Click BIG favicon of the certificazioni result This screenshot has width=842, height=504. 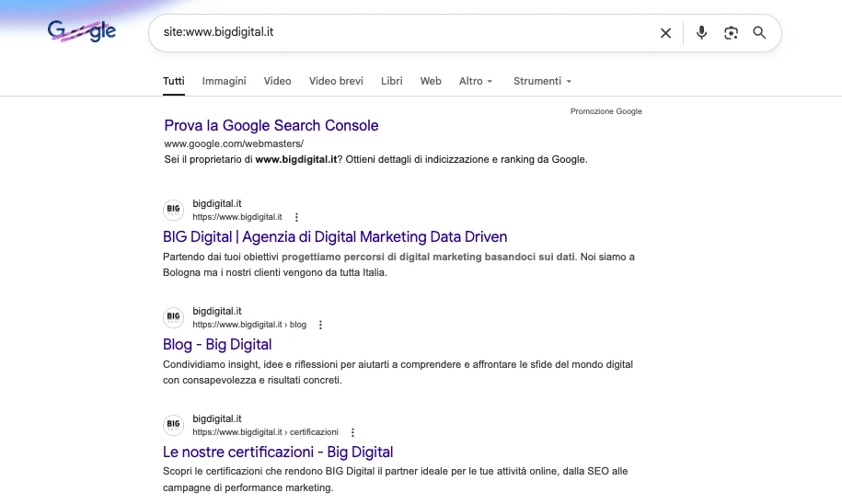[x=173, y=425]
